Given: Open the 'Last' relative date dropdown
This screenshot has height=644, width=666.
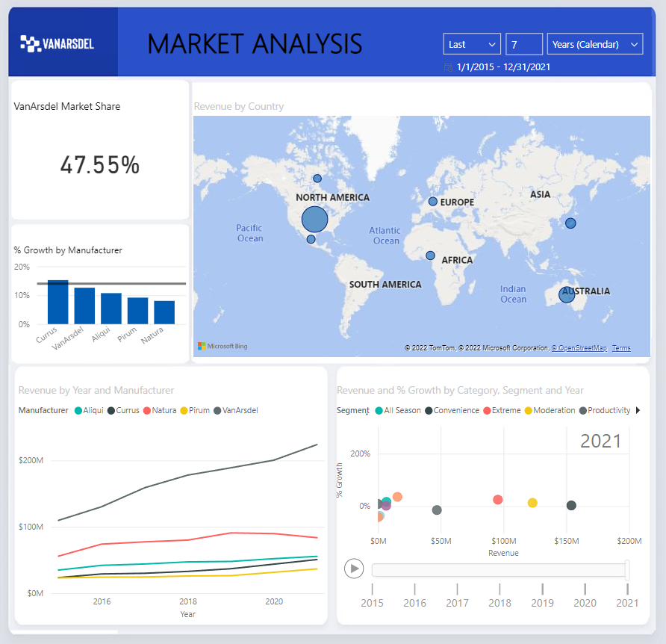Looking at the screenshot, I should 472,44.
